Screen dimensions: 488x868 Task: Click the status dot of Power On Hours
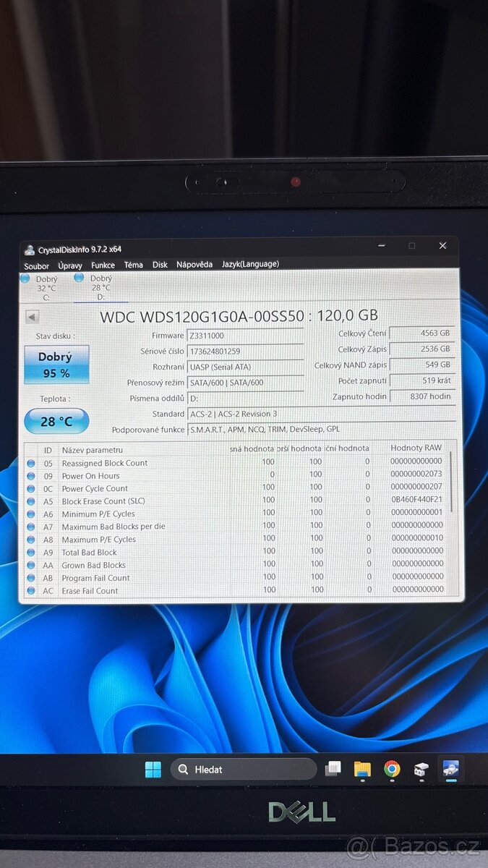31,476
